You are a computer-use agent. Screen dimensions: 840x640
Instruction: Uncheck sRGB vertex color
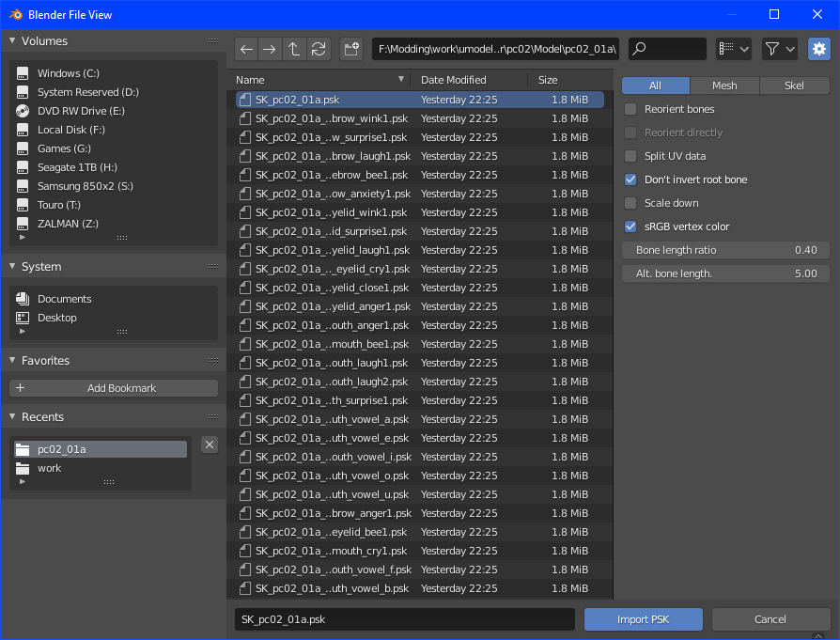[630, 226]
